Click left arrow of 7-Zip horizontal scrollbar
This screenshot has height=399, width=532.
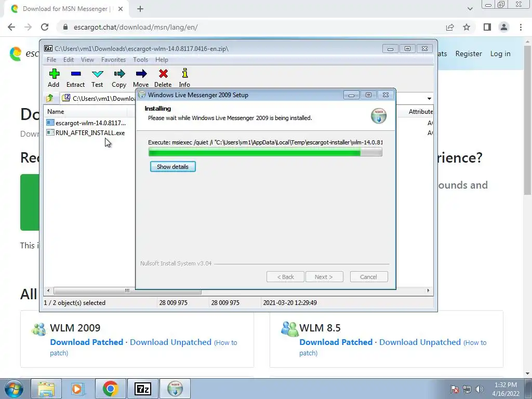click(x=48, y=291)
